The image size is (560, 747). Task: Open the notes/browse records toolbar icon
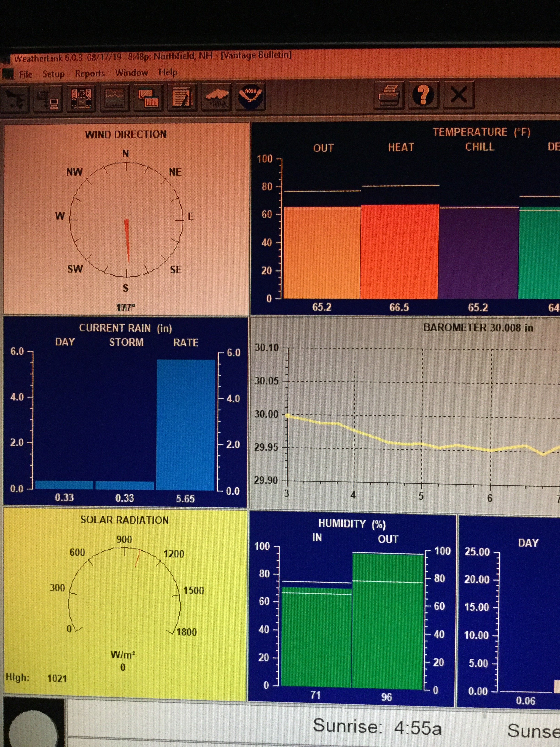(182, 97)
